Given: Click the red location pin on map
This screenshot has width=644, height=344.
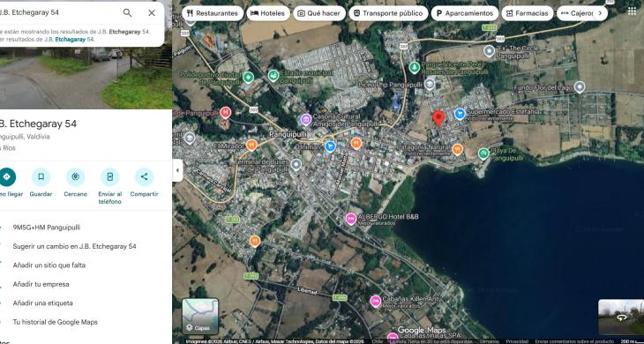Looking at the screenshot, I should tap(438, 118).
